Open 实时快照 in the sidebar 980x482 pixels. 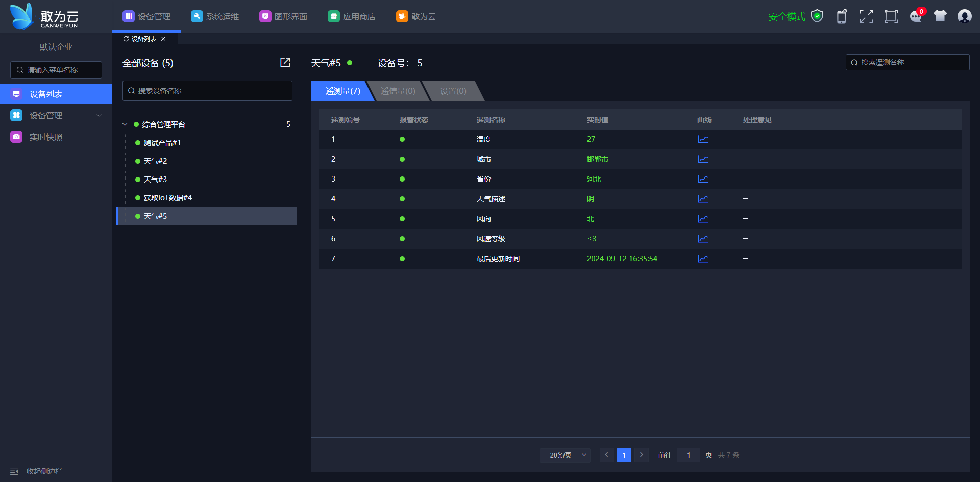(x=46, y=137)
